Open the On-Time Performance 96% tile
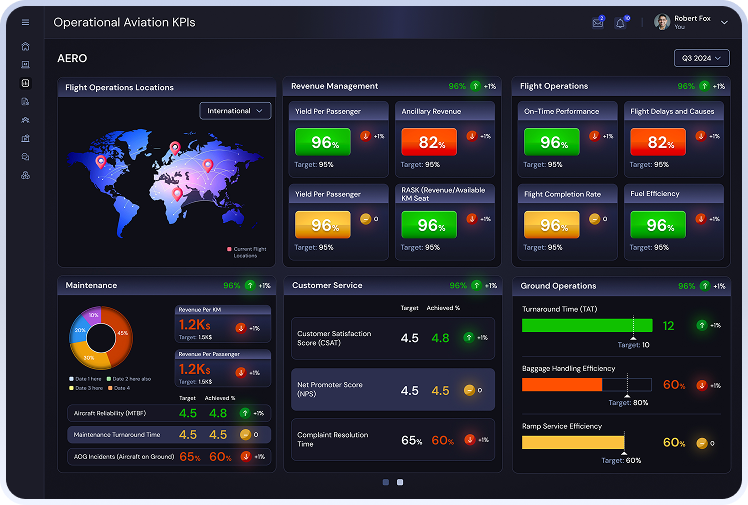The height and width of the screenshot is (505, 748). [x=552, y=142]
